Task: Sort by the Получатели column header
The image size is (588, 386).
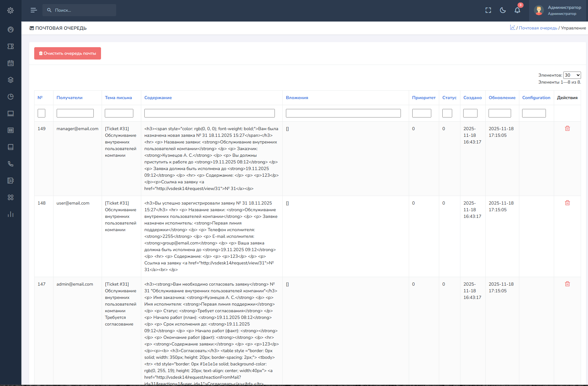Action: (69, 98)
